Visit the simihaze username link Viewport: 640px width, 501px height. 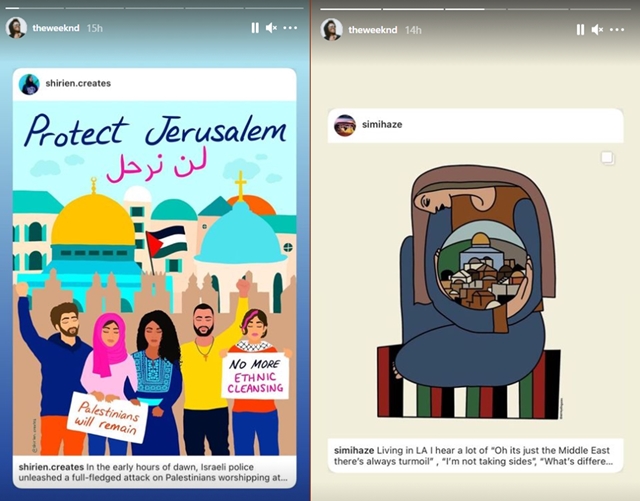[382, 125]
